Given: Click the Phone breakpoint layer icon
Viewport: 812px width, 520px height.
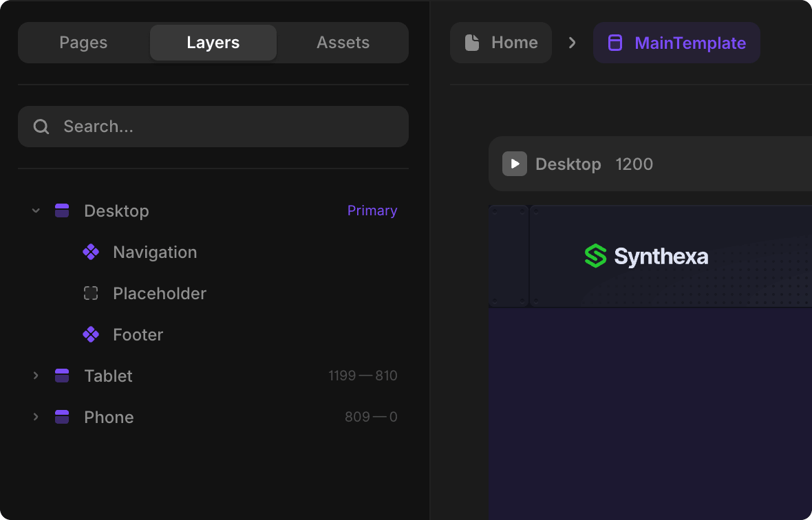Looking at the screenshot, I should coord(62,417).
